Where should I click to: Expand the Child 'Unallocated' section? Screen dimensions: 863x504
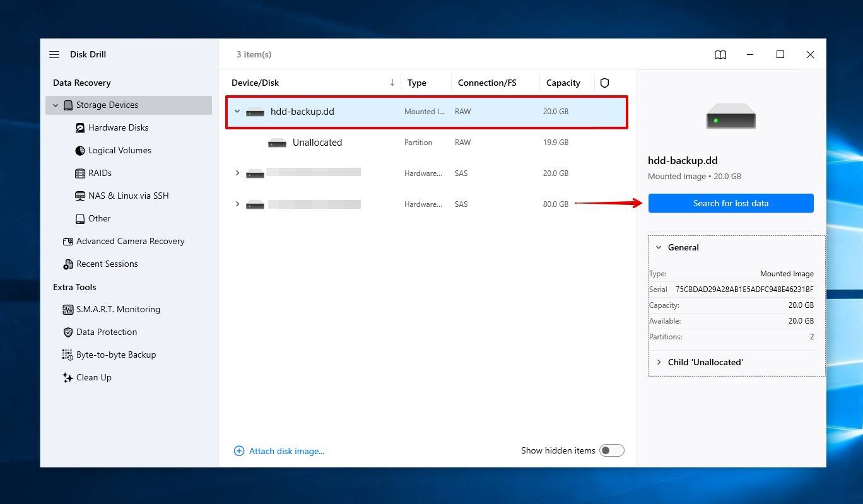659,362
